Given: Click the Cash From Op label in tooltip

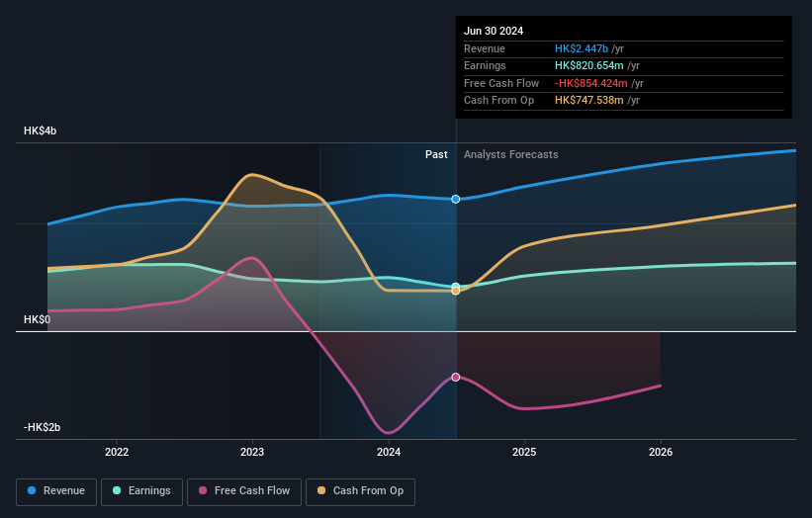Looking at the screenshot, I should (498, 101).
